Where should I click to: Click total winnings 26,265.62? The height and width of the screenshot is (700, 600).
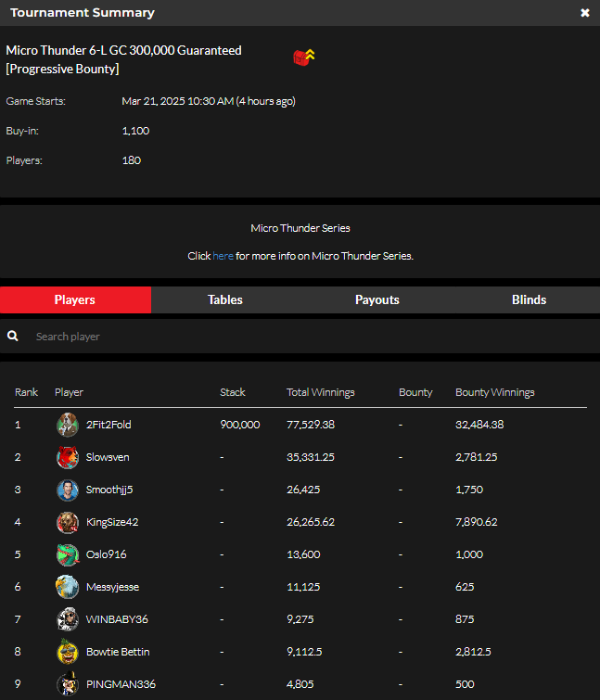311,522
